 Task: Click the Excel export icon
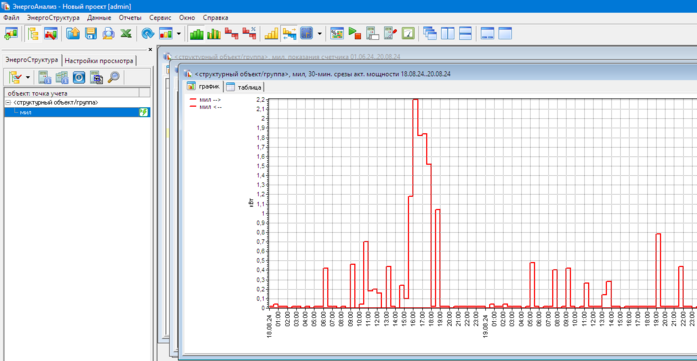pos(126,33)
